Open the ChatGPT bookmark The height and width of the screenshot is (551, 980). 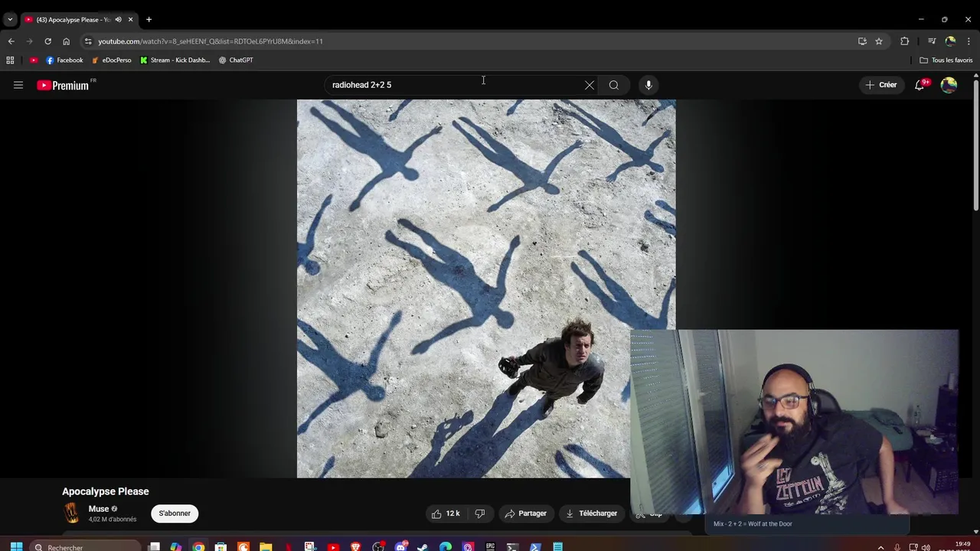click(236, 60)
